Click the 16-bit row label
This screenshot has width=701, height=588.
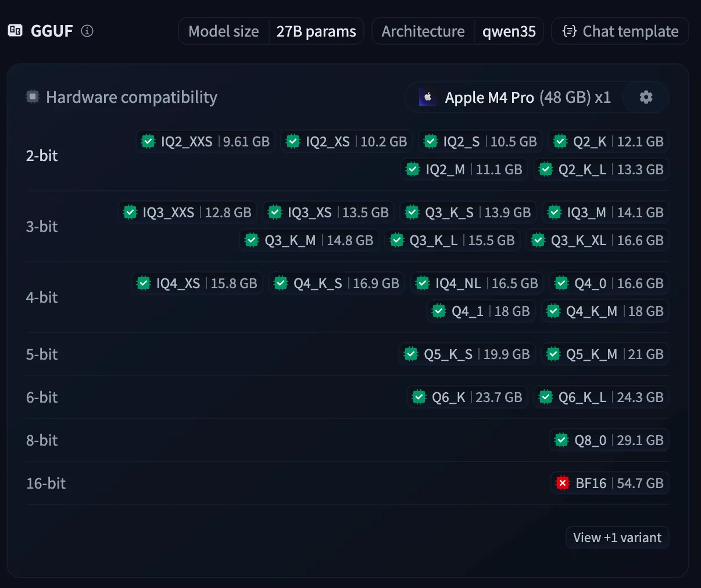[46, 483]
